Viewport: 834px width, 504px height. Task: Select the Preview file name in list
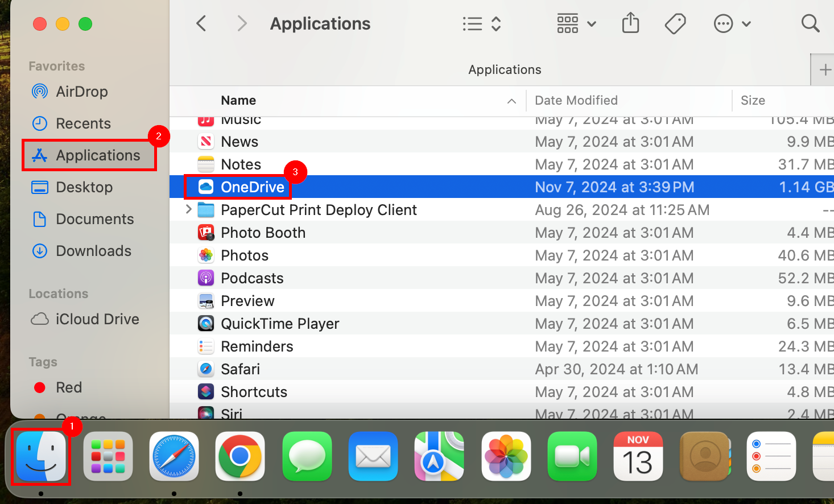click(247, 300)
